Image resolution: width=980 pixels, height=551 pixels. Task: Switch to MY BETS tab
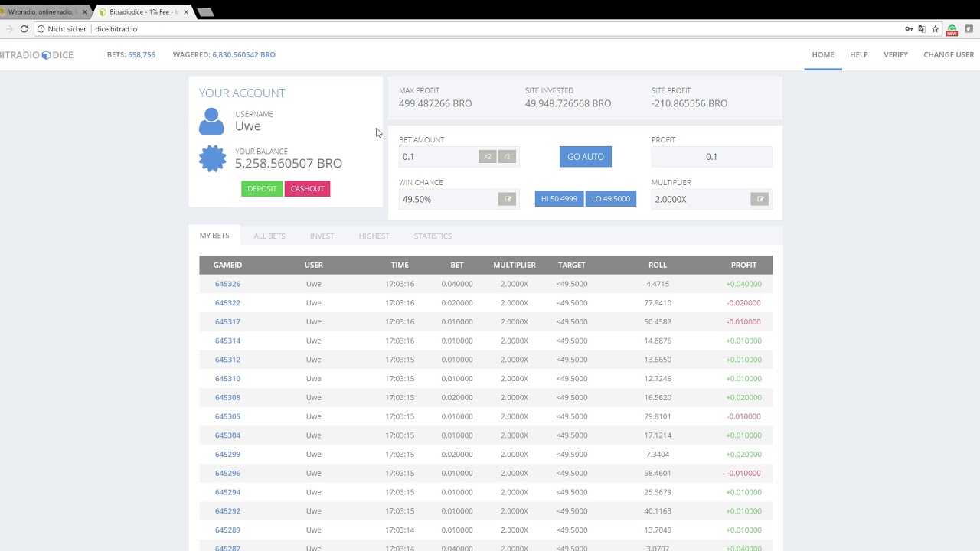coord(214,236)
